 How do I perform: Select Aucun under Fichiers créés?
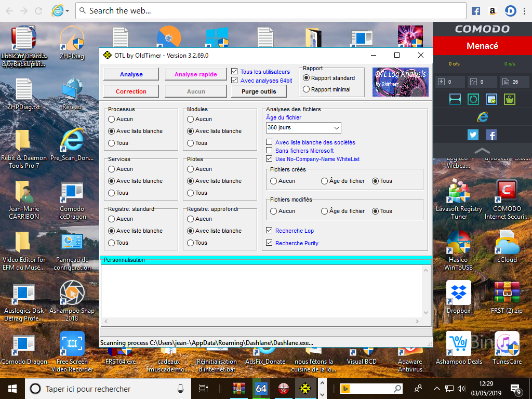tap(273, 181)
